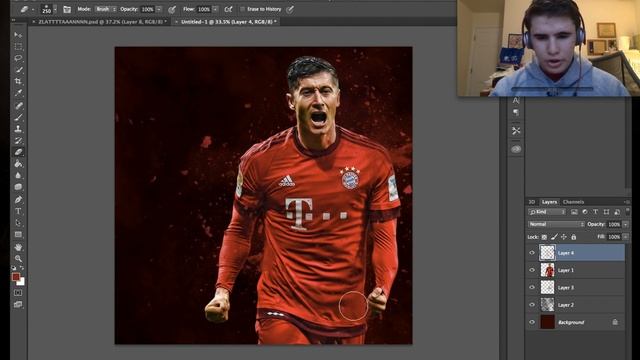This screenshot has height=360, width=640.
Task: Open the Flow slider dropdown
Action: pyautogui.click(x=215, y=9)
